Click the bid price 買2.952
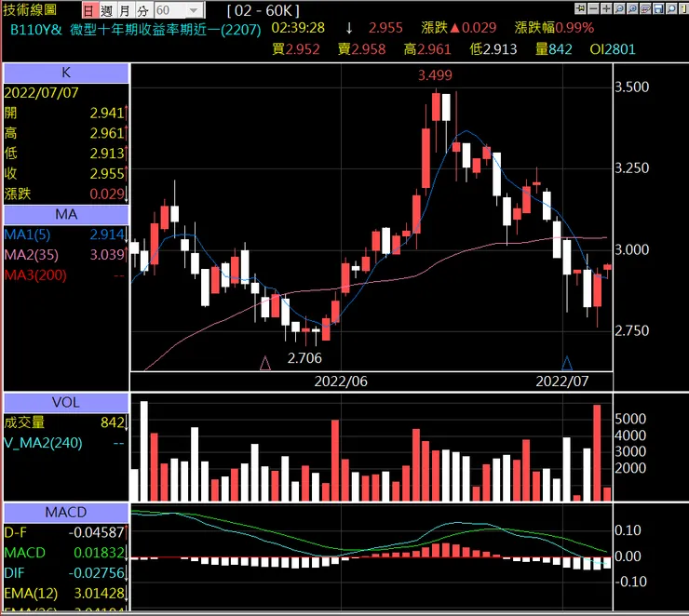 click(296, 48)
